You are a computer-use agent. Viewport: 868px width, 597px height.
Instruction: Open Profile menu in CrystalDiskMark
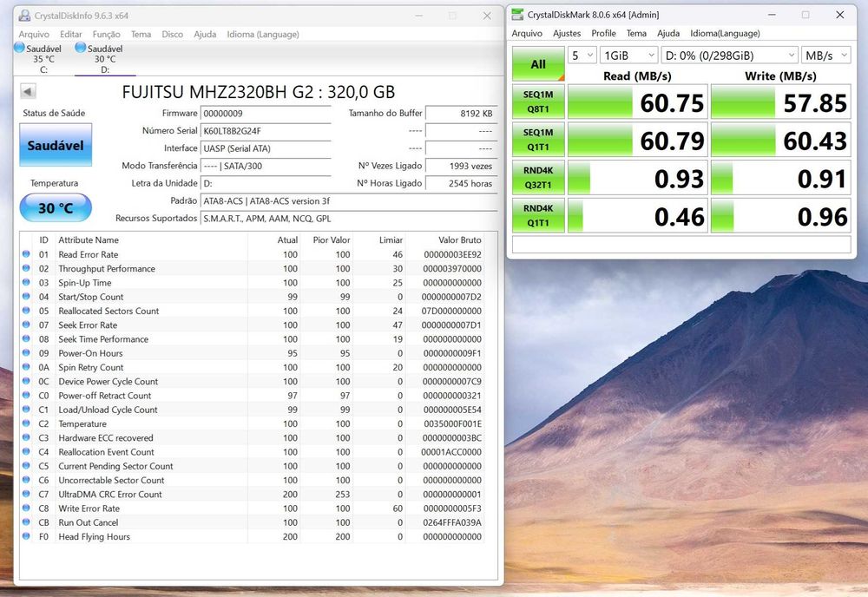[x=603, y=33]
